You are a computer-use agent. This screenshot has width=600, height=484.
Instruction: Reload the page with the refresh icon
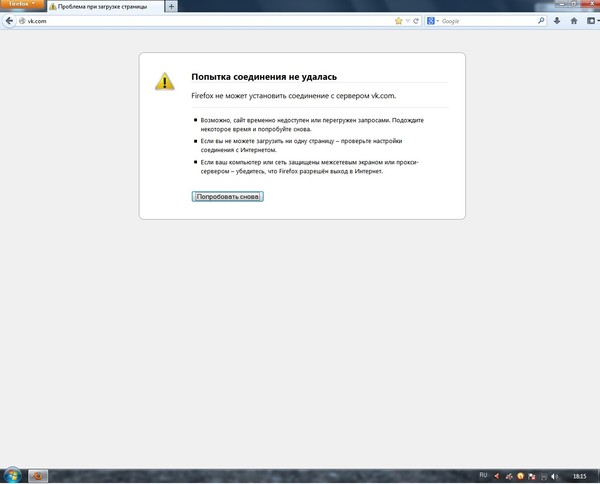[x=416, y=21]
